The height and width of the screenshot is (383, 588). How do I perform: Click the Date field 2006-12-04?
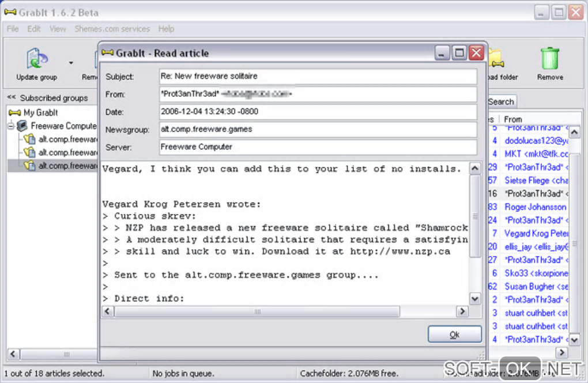coord(318,111)
